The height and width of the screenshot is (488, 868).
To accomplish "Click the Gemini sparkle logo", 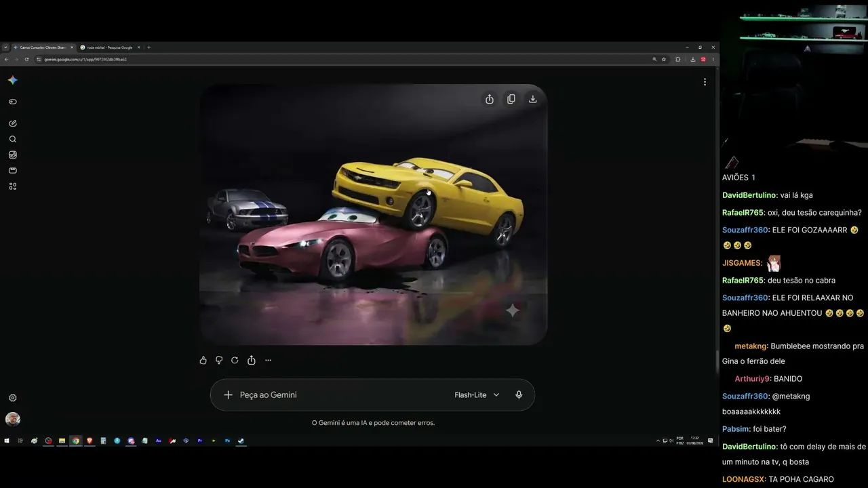I will [12, 80].
